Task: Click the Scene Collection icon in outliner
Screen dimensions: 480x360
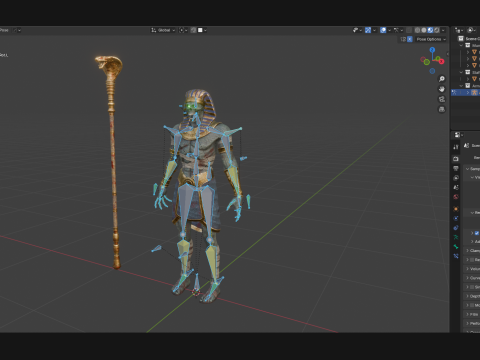Action: [x=461, y=39]
